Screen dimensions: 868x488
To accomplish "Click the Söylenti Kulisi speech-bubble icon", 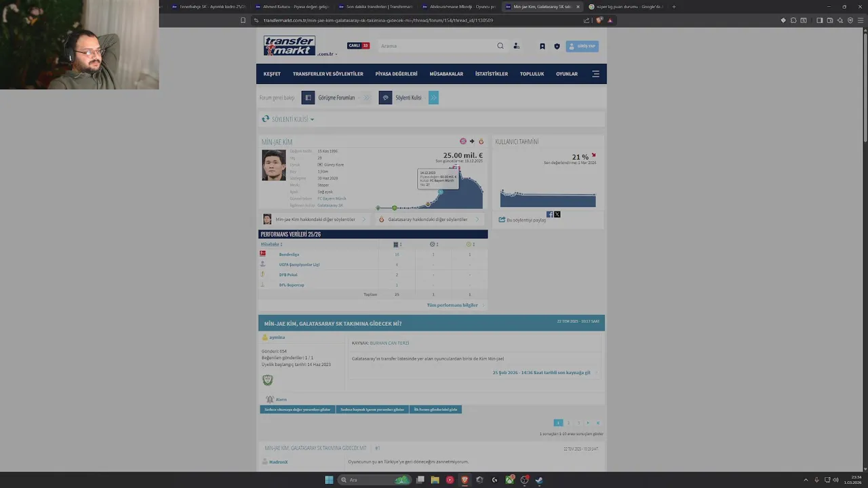I will point(385,98).
